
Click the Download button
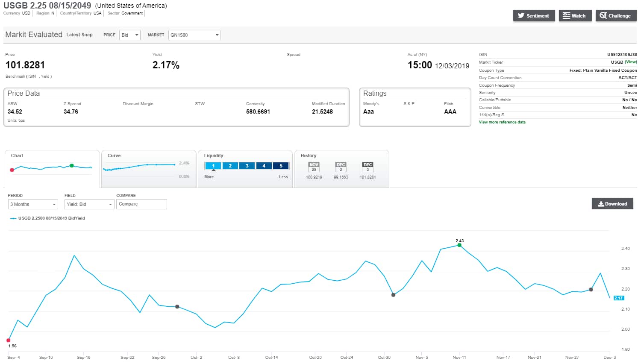[x=612, y=204]
